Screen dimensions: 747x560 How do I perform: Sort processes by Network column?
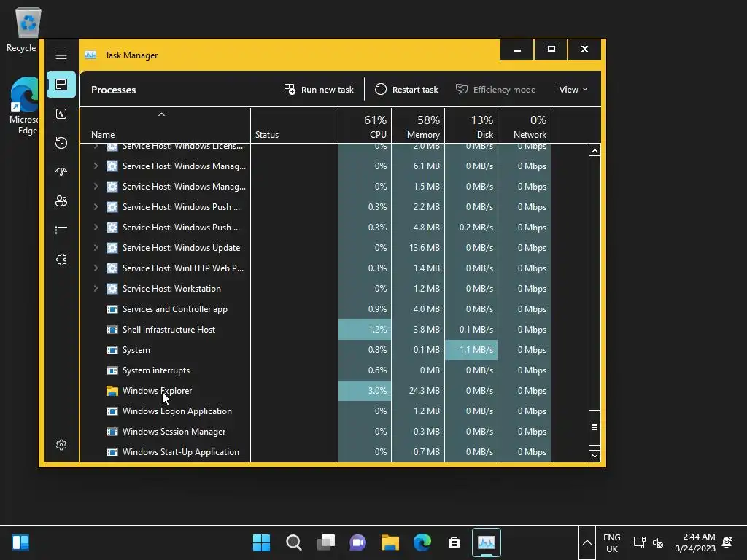[525, 125]
